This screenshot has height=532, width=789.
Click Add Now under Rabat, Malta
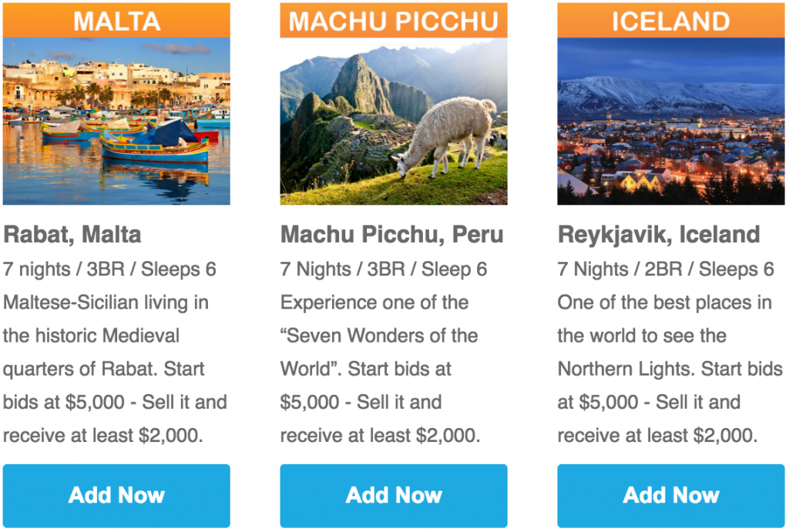[116, 495]
